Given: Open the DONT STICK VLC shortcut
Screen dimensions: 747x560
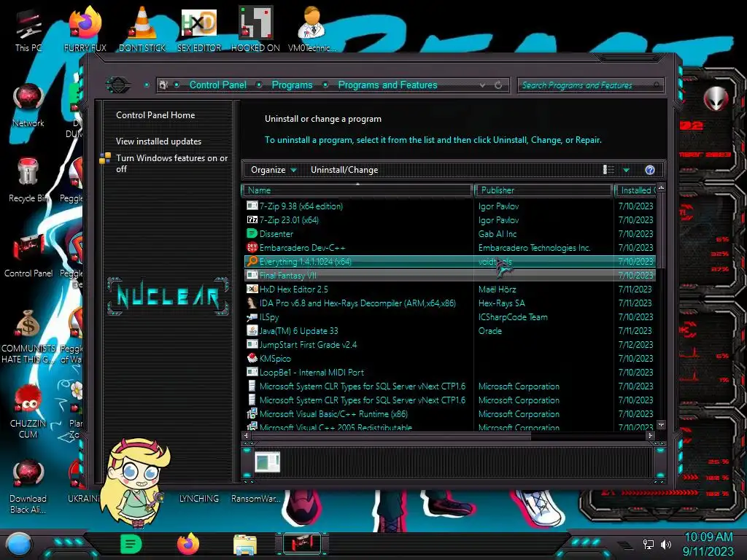Looking at the screenshot, I should pyautogui.click(x=142, y=31).
